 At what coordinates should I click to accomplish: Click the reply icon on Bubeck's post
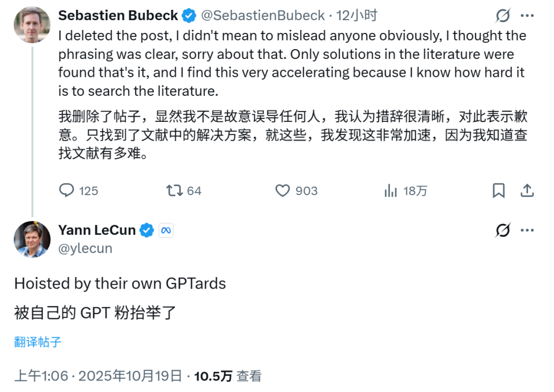(68, 191)
